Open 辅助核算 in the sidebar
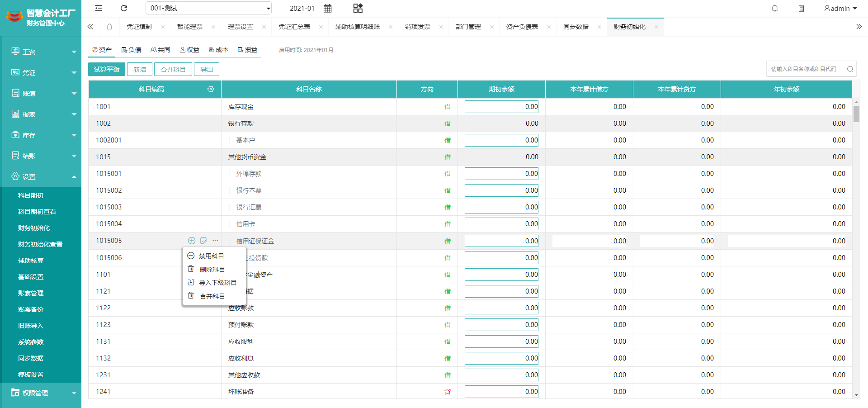This screenshot has width=868, height=408. click(31, 261)
